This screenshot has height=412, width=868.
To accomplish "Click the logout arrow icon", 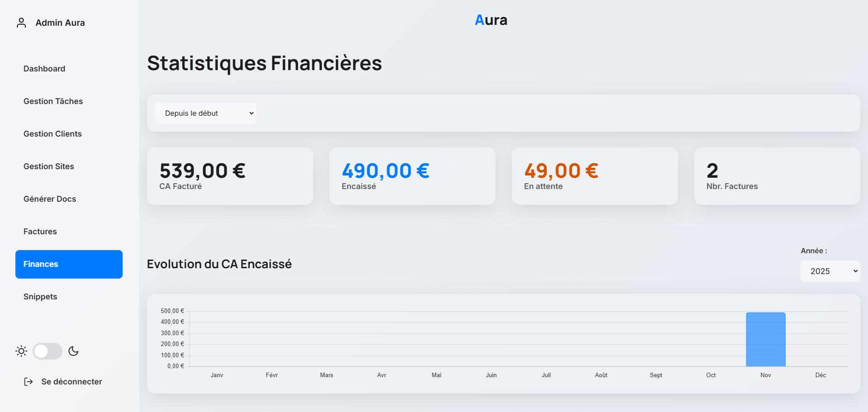I will tap(28, 382).
